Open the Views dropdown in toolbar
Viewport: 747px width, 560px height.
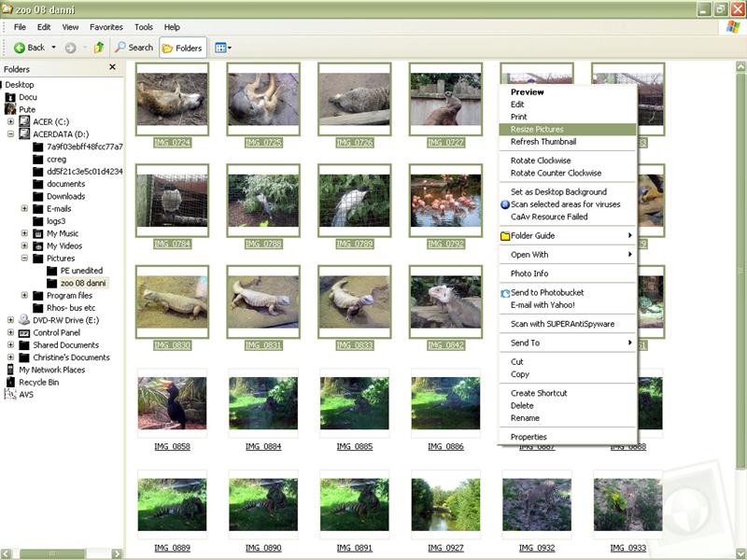click(x=222, y=48)
